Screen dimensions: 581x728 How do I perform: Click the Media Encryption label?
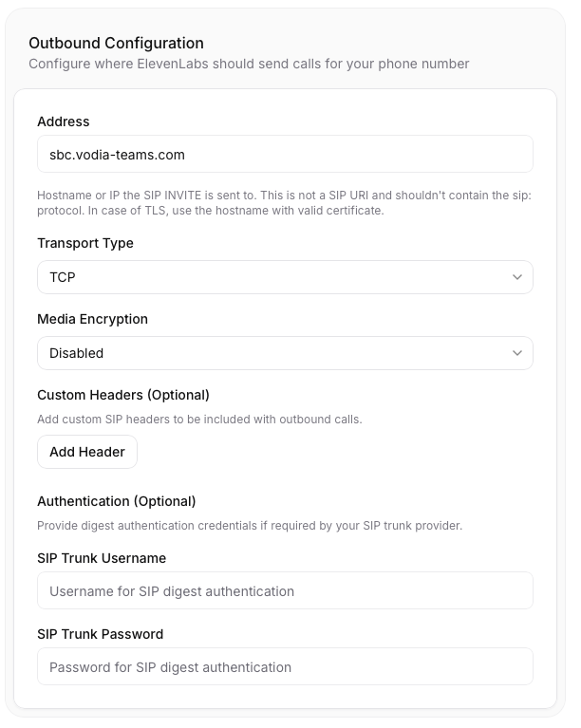[92, 319]
